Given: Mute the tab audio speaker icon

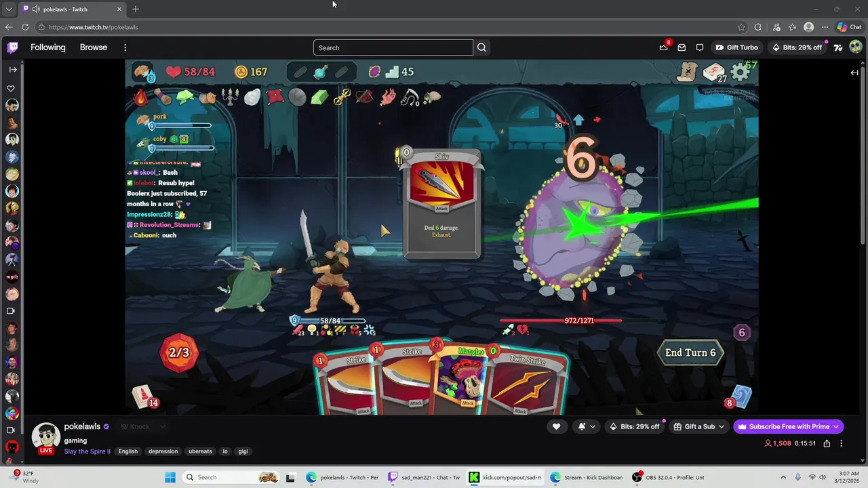Looking at the screenshot, I should coord(35,9).
